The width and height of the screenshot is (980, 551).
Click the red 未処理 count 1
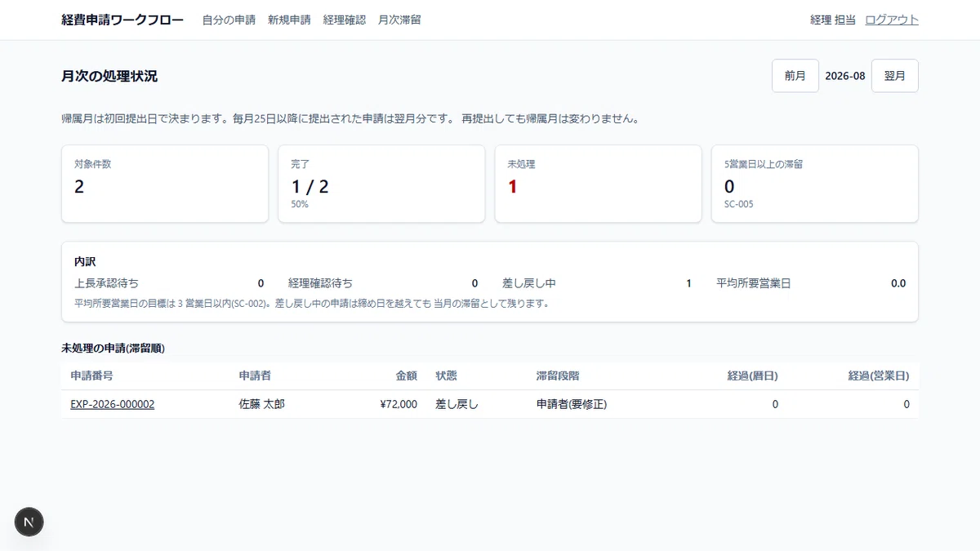tap(513, 186)
